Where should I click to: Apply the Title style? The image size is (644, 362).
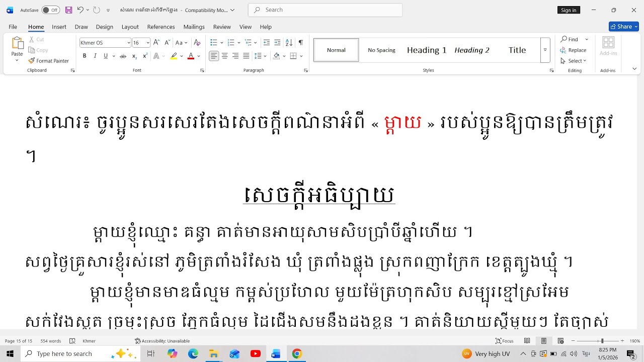(x=517, y=50)
